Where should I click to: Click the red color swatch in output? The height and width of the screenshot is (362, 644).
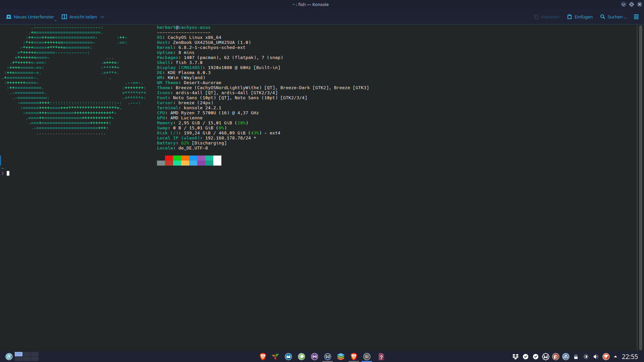(x=169, y=158)
